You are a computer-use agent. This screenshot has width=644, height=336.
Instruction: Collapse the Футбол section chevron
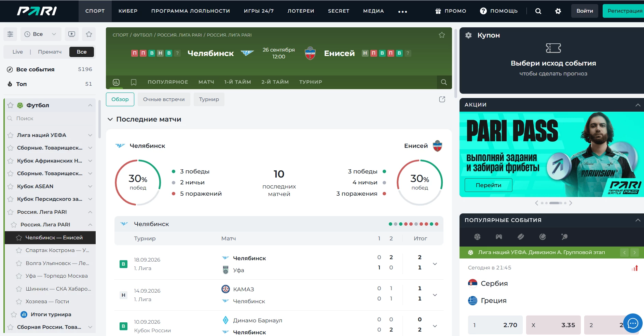tap(90, 105)
